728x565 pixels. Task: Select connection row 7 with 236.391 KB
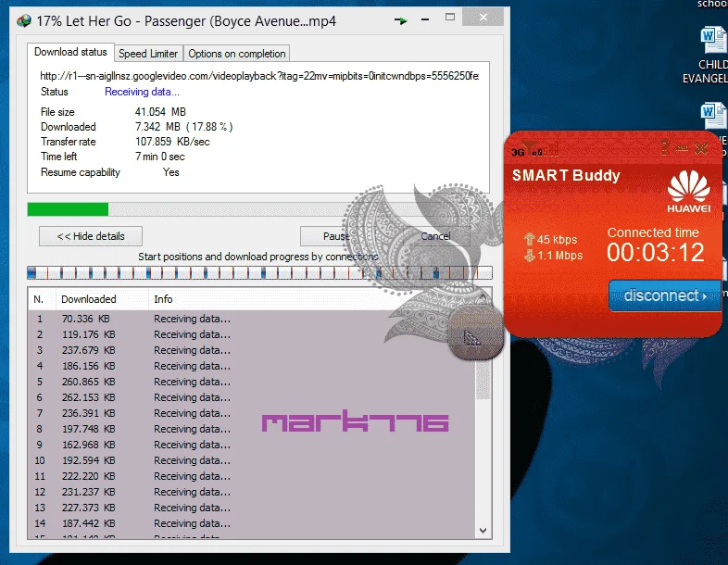click(x=252, y=414)
